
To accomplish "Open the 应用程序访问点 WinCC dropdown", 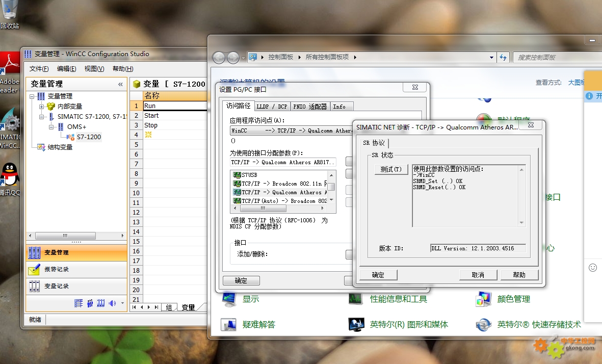I will coord(291,131).
